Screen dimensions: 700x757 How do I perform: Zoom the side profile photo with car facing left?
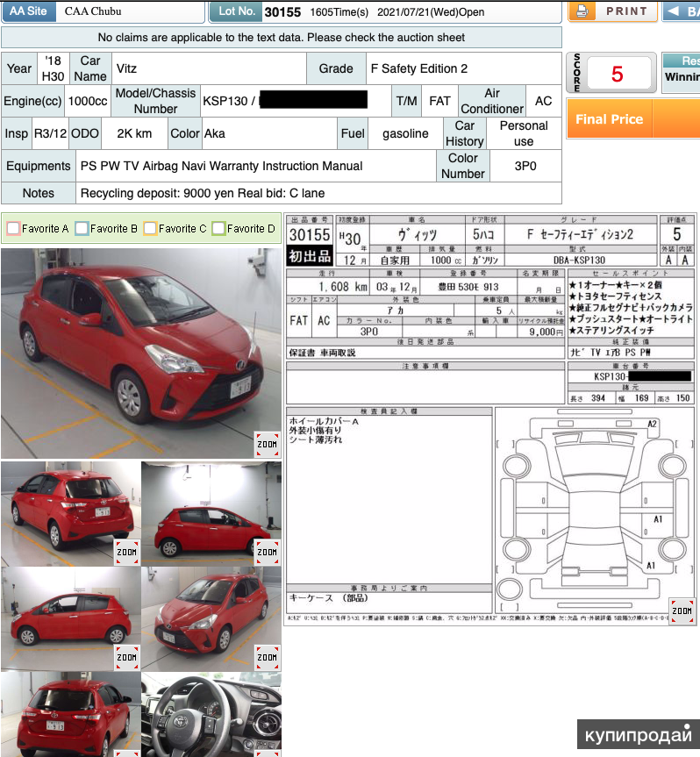coord(126,656)
